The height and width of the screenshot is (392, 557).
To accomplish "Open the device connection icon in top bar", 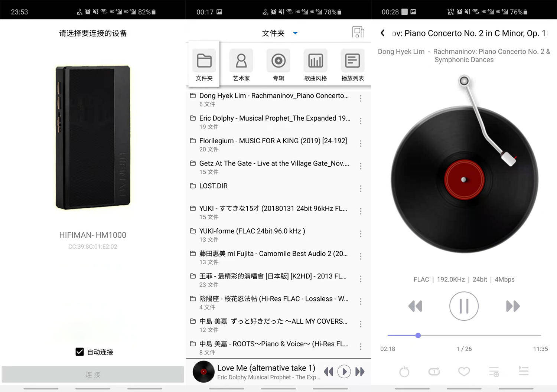I will point(358,32).
